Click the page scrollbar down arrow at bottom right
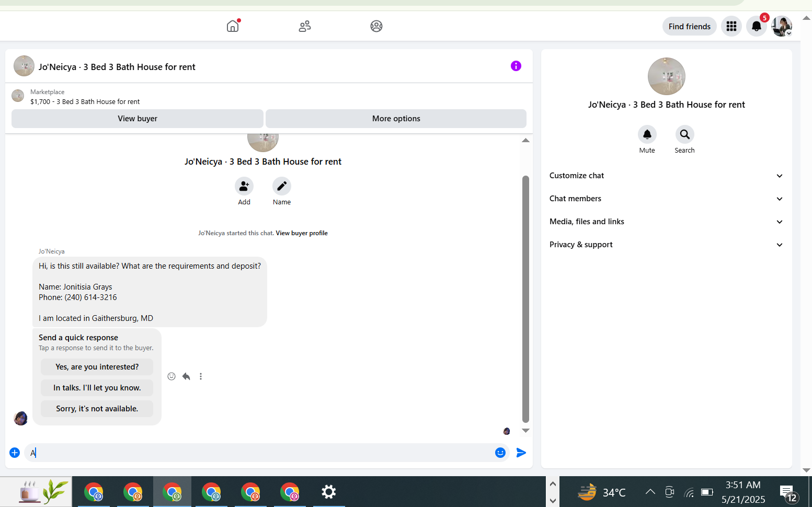 coord(807,470)
